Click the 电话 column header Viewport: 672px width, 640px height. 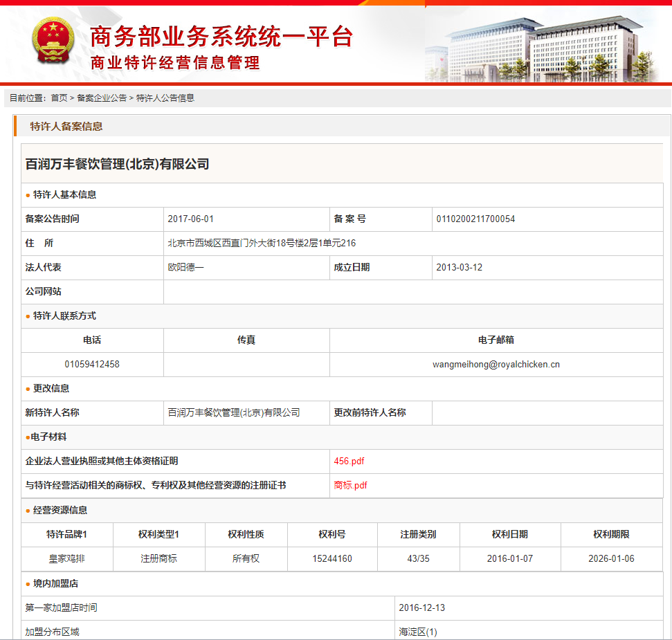(x=92, y=340)
